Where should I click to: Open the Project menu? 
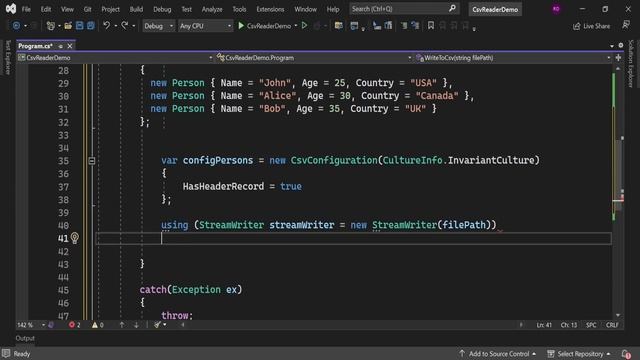[x=111, y=9]
